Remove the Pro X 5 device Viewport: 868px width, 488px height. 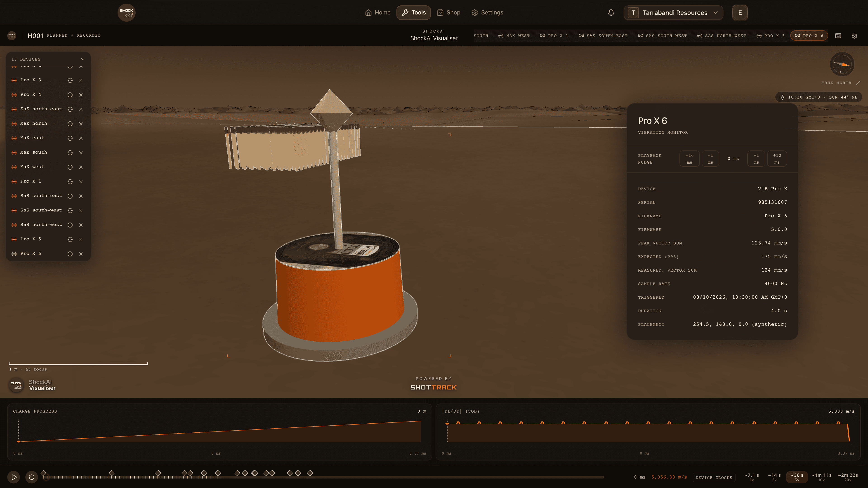(81, 239)
